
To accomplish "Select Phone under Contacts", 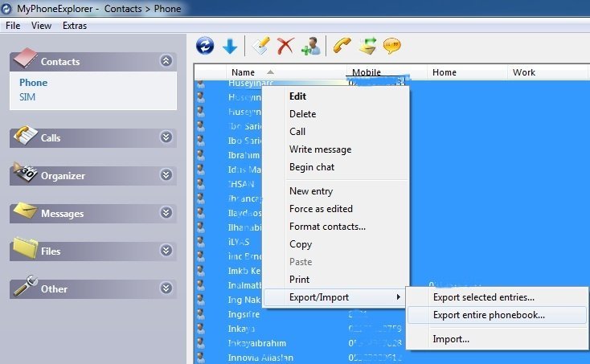I will 34,82.
